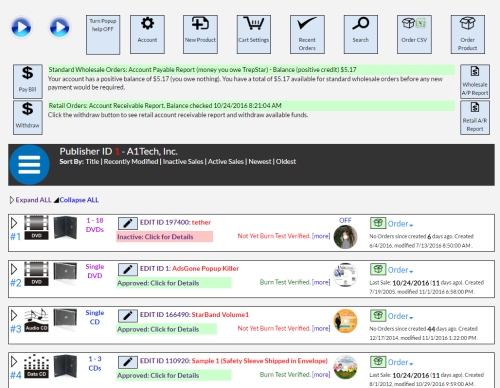This screenshot has height=388, width=500.
Task: Click the tether disc thumbnail
Action: click(x=345, y=237)
